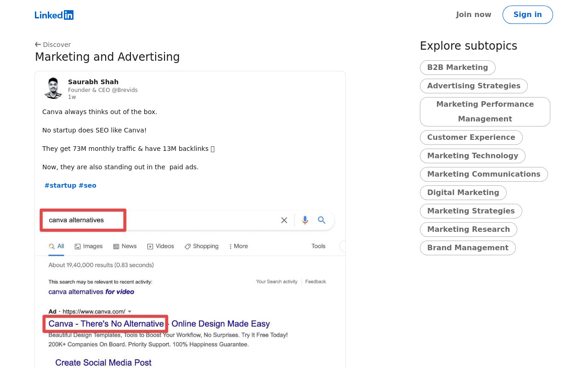Choose Marketing Performance Management subtopic
This screenshot has height=368, width=588.
click(x=485, y=112)
